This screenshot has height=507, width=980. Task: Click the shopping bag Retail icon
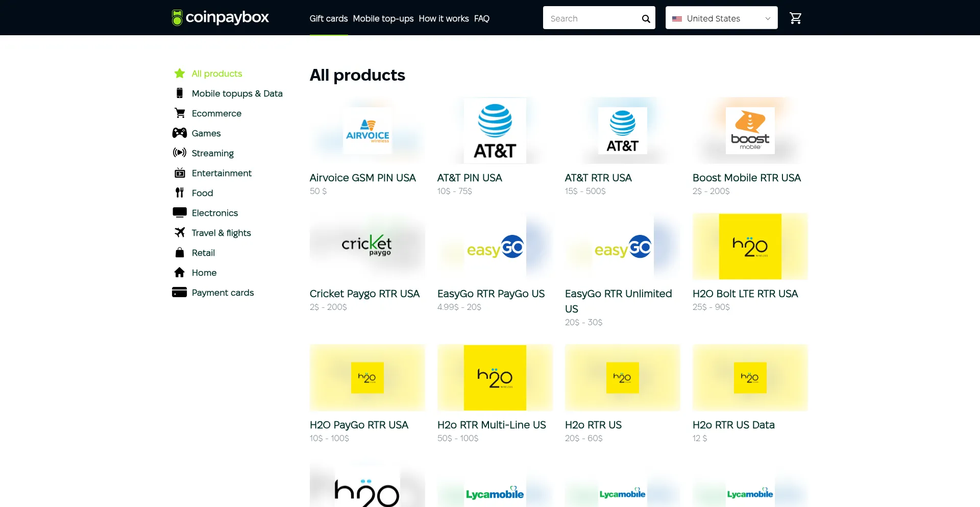pyautogui.click(x=180, y=252)
